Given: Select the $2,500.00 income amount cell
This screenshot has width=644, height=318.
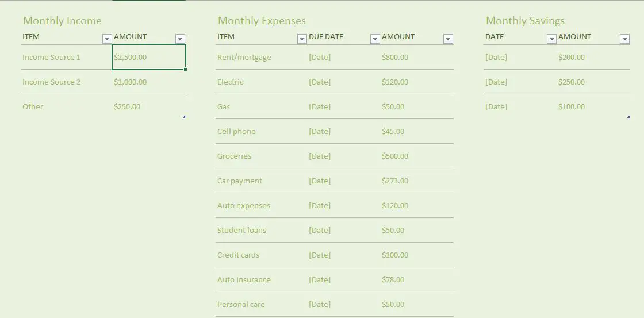Looking at the screenshot, I should click(x=149, y=57).
